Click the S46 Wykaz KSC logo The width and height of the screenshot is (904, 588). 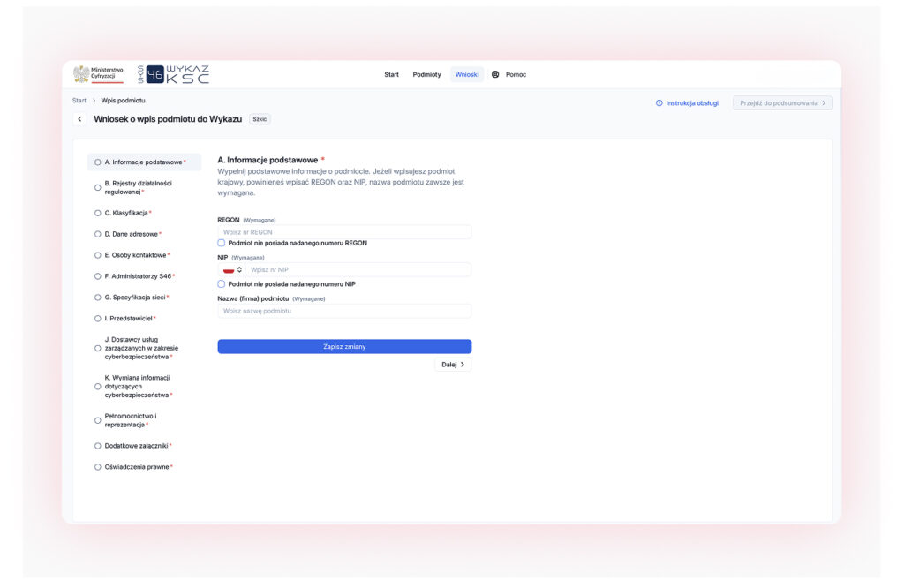click(173, 74)
